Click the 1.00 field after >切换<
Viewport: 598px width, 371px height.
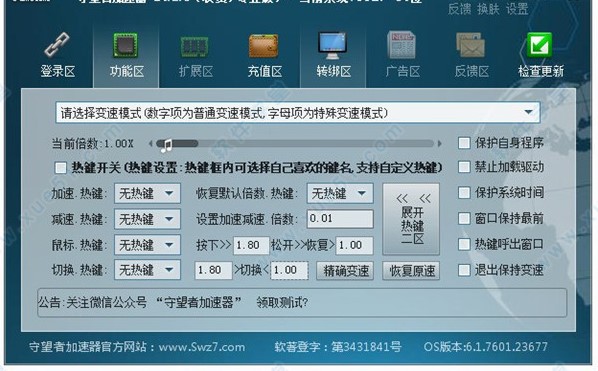click(289, 270)
